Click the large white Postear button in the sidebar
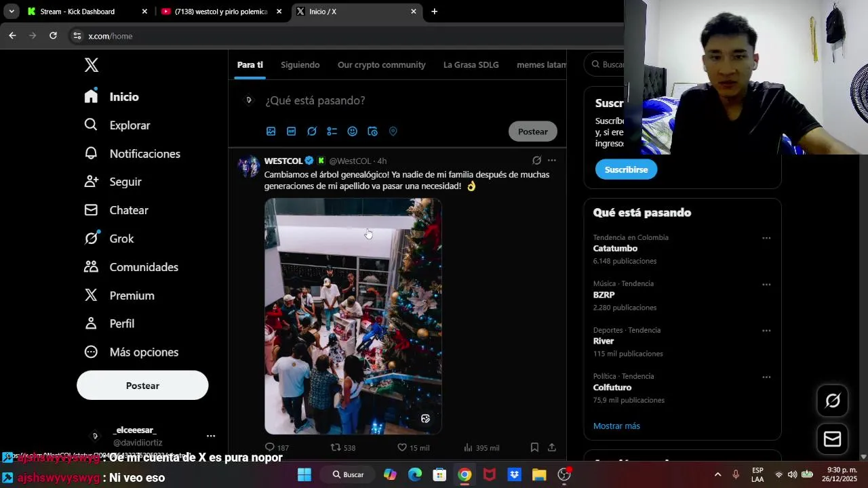Screen dimensions: 868x488 (142, 386)
